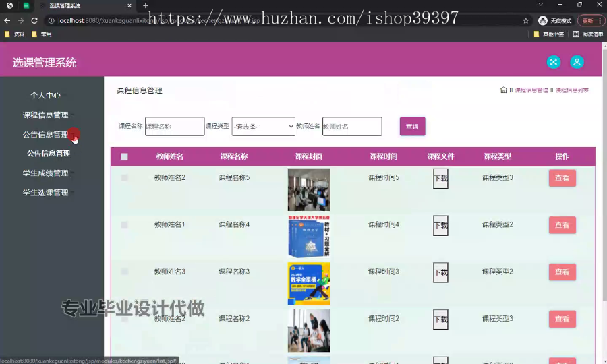The width and height of the screenshot is (607, 364).
Task: Click the home icon in breadcrumb
Action: pyautogui.click(x=503, y=90)
